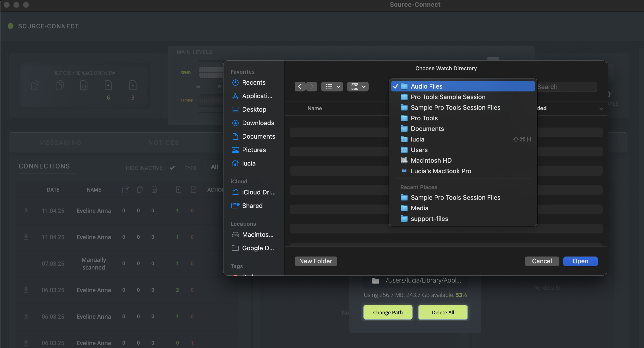
Task: Select Macintosh HD under Locations
Action: [258, 235]
